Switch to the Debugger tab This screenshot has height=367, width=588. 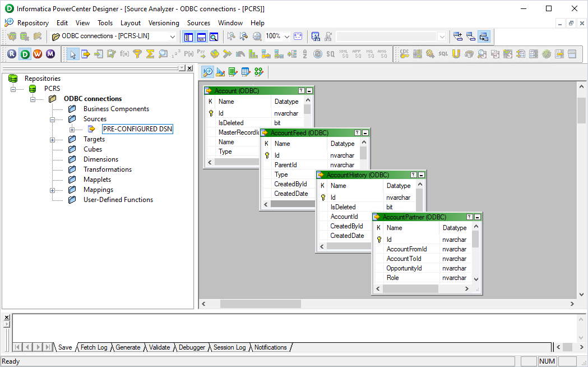click(192, 347)
